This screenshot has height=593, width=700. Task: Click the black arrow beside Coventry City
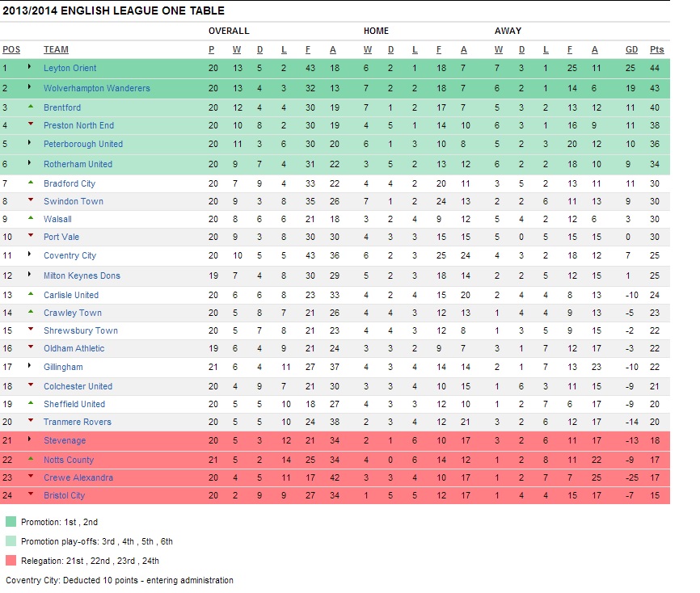(31, 255)
